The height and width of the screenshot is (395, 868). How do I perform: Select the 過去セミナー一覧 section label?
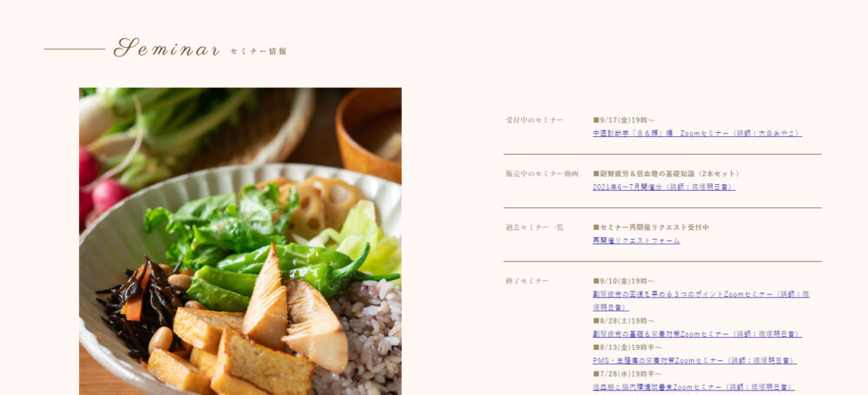point(534,227)
